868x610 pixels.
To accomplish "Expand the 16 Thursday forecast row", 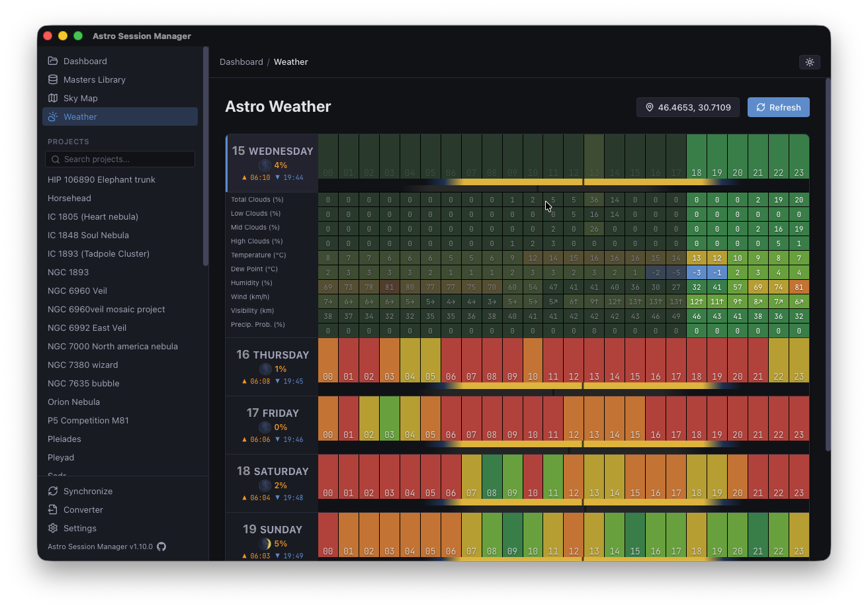I will (272, 355).
